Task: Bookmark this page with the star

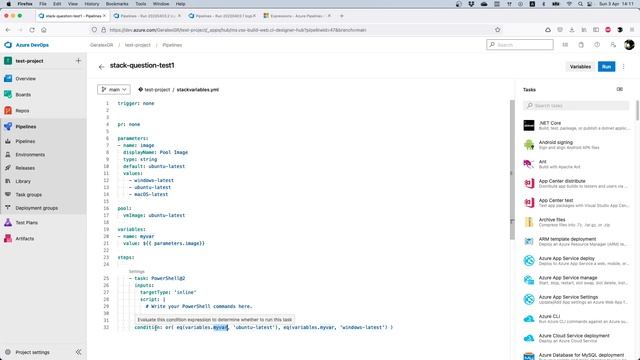Action: click(x=497, y=30)
